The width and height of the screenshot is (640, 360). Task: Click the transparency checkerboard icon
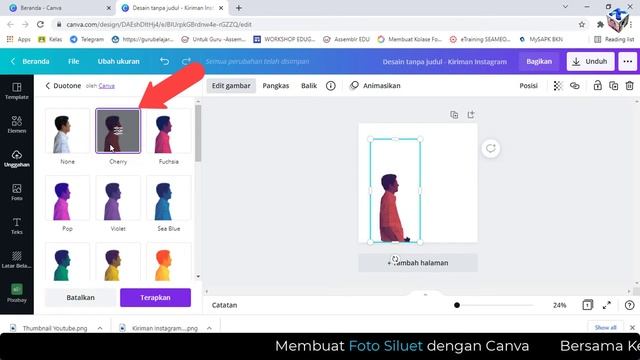[558, 86]
